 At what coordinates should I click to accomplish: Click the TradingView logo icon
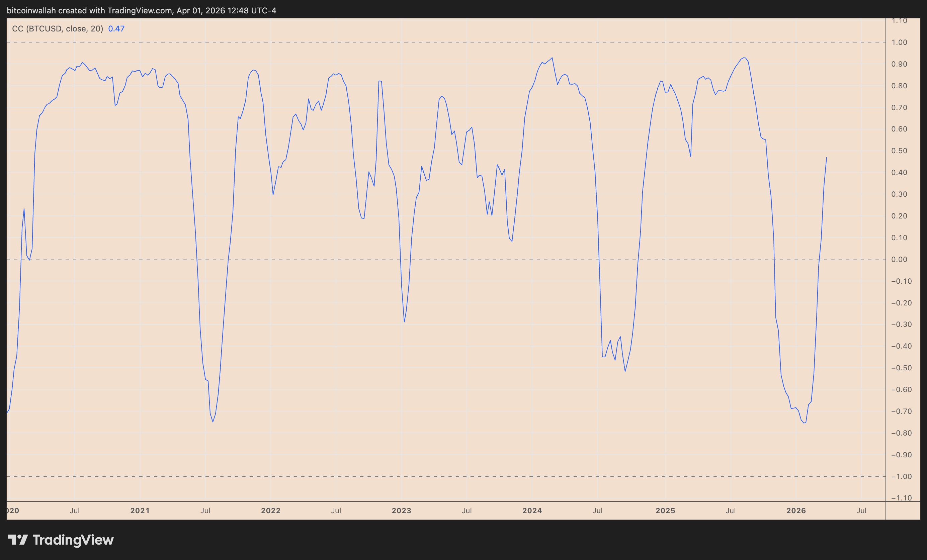click(18, 540)
